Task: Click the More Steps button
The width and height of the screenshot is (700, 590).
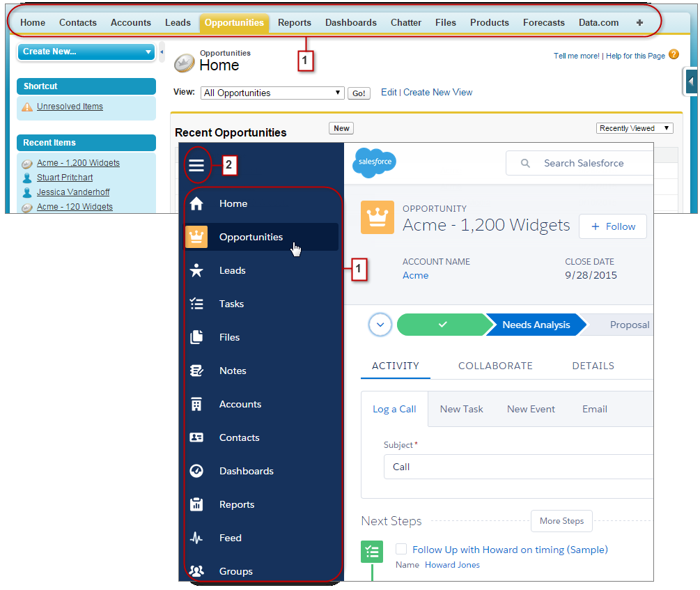Action: coord(561,521)
